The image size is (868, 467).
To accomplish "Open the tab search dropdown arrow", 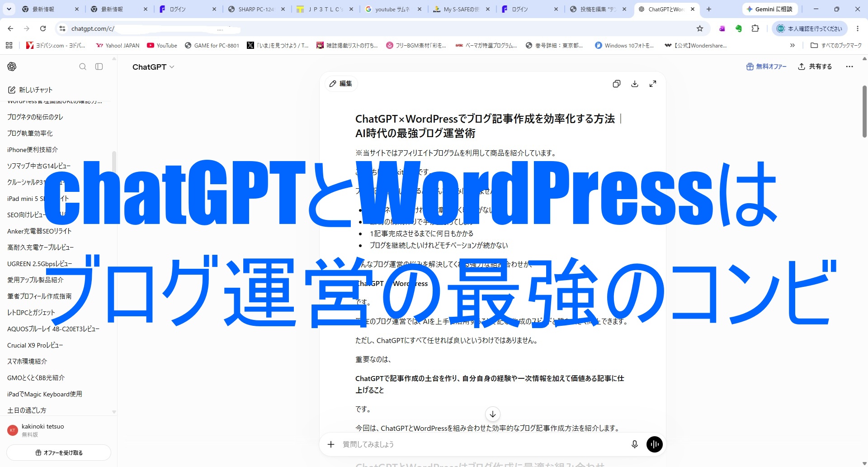I will (x=9, y=9).
